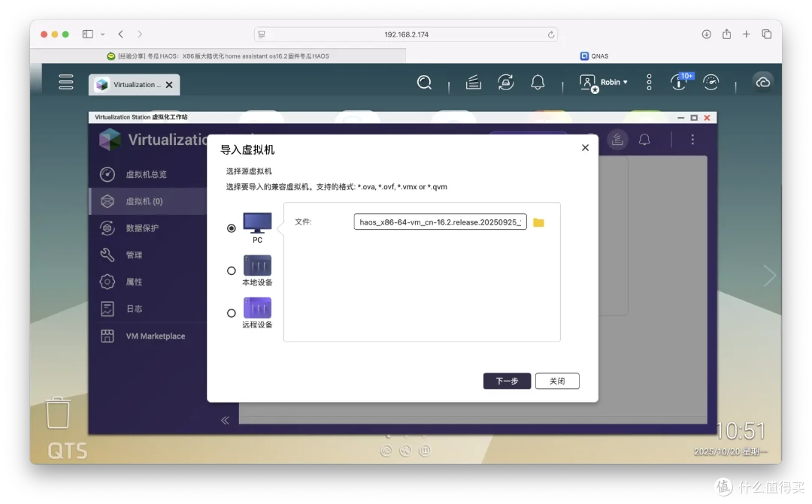Select the 本地设备 radio button
The height and width of the screenshot is (504, 812).
[232, 270]
